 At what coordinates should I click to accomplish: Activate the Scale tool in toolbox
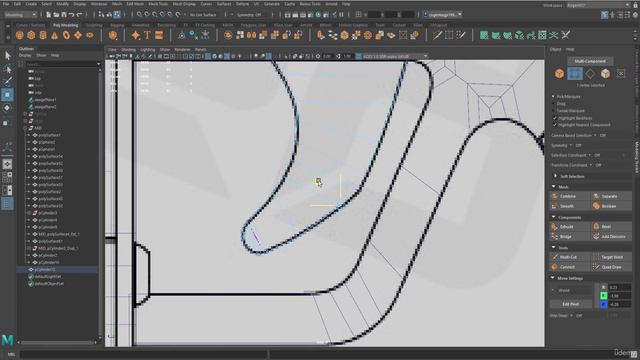click(6, 122)
